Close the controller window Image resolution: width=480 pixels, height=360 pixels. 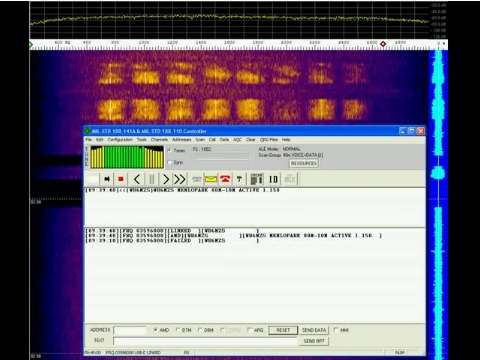[x=421, y=131]
